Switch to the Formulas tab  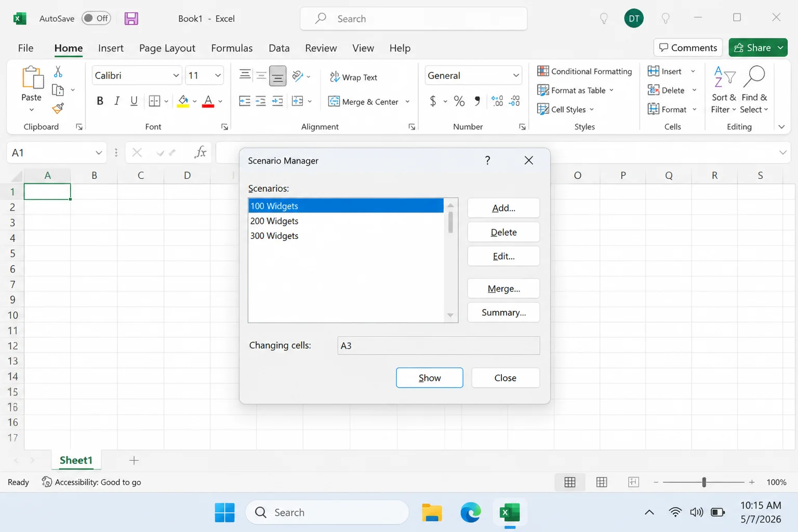click(232, 48)
